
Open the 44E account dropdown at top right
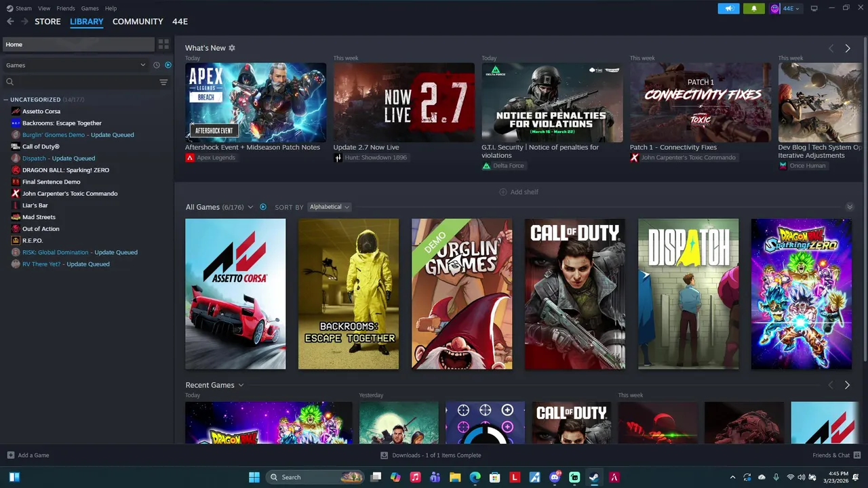(785, 8)
